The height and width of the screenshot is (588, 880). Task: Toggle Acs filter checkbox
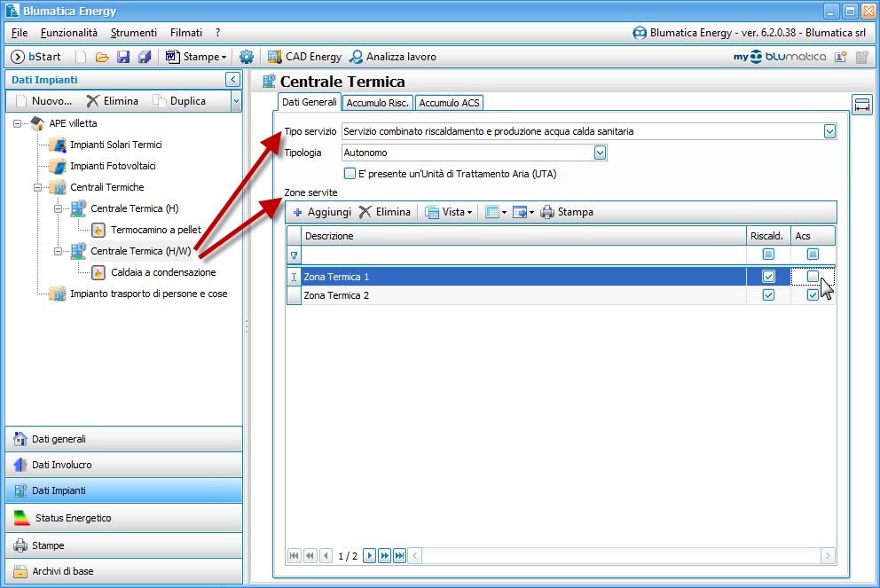coord(813,255)
